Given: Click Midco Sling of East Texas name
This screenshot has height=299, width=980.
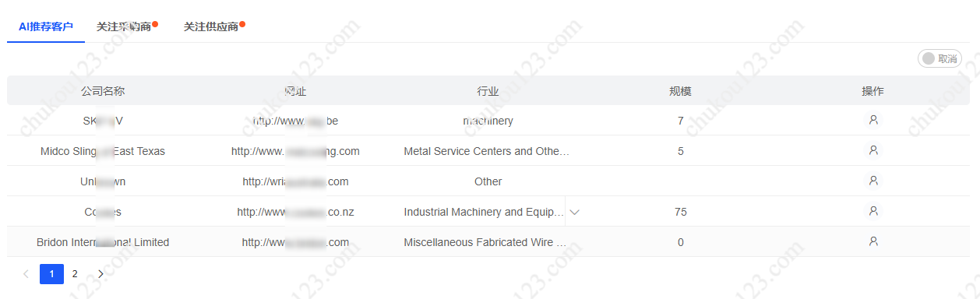Looking at the screenshot, I should (x=103, y=151).
